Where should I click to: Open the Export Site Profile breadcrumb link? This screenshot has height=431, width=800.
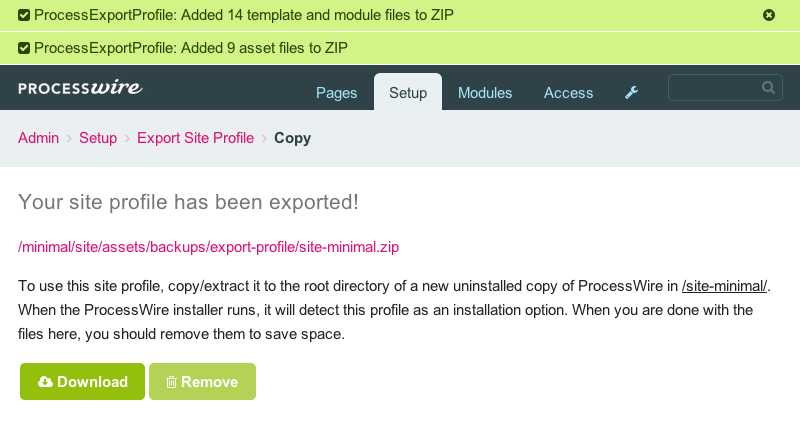click(195, 138)
